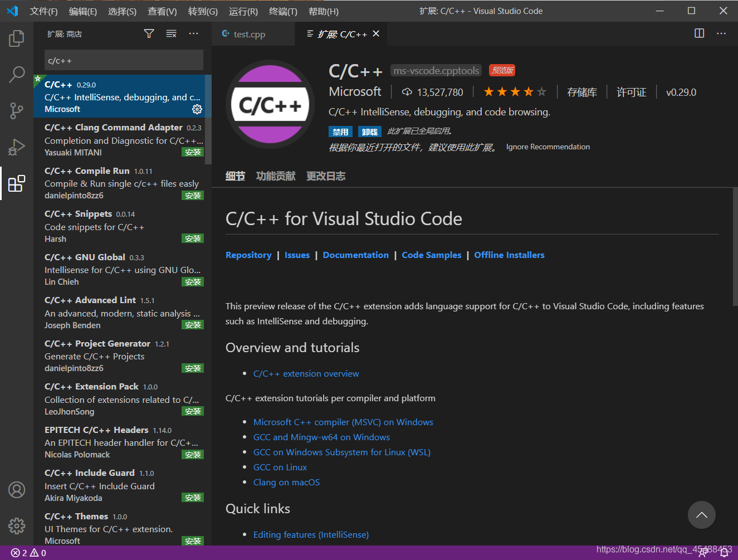
Task: Filter extensions with the funnel icon
Action: coord(149,34)
